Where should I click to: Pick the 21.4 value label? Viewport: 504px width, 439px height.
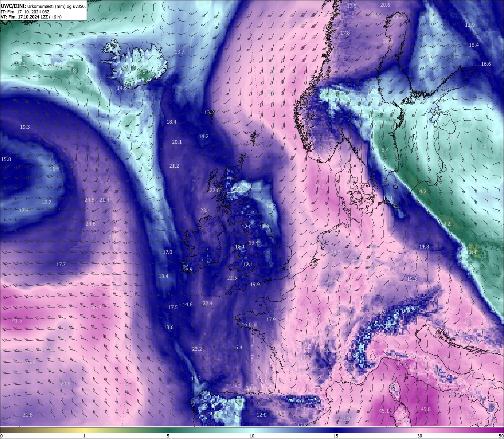104,200
